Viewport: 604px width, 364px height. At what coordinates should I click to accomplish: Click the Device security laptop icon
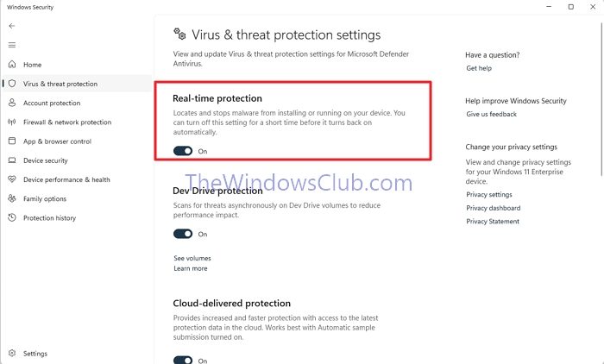pos(12,160)
